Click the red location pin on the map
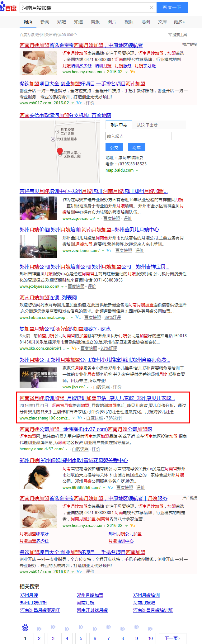The width and height of the screenshot is (202, 644). (x=60, y=152)
